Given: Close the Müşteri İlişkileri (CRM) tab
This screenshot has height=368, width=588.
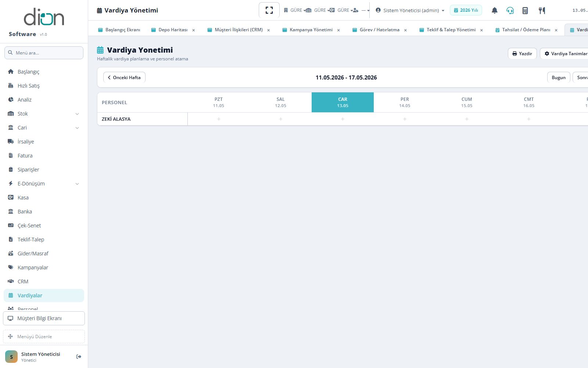Looking at the screenshot, I should [269, 30].
